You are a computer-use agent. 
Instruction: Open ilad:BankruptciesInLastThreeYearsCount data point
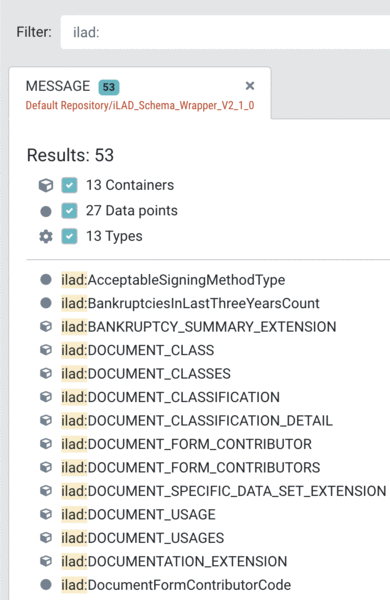tap(190, 303)
